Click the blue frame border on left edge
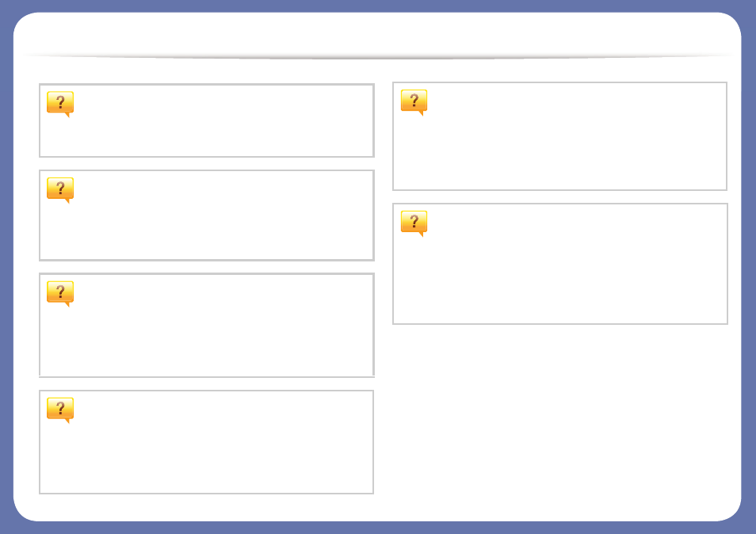This screenshot has height=534, width=756. [6, 267]
